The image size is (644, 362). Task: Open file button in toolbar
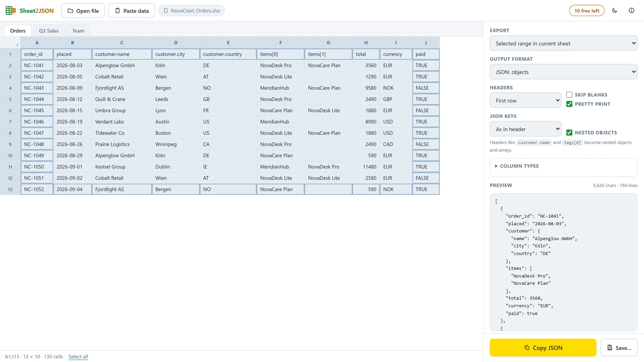[x=83, y=10]
